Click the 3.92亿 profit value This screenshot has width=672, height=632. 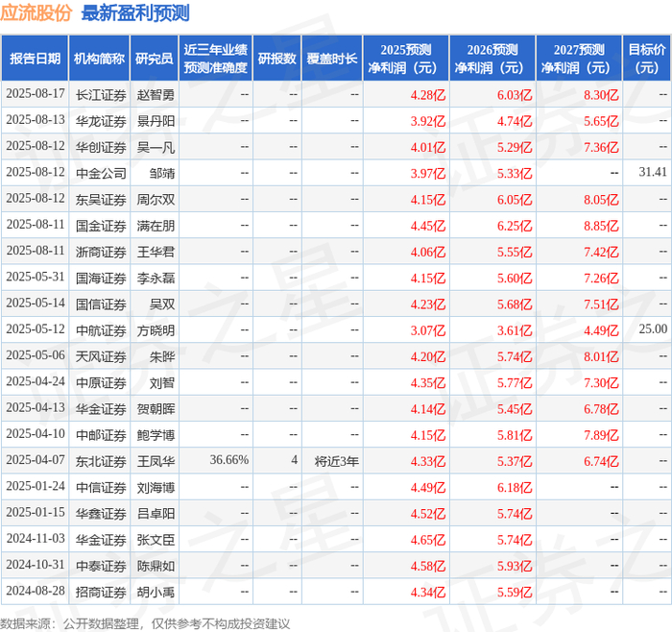(428, 121)
